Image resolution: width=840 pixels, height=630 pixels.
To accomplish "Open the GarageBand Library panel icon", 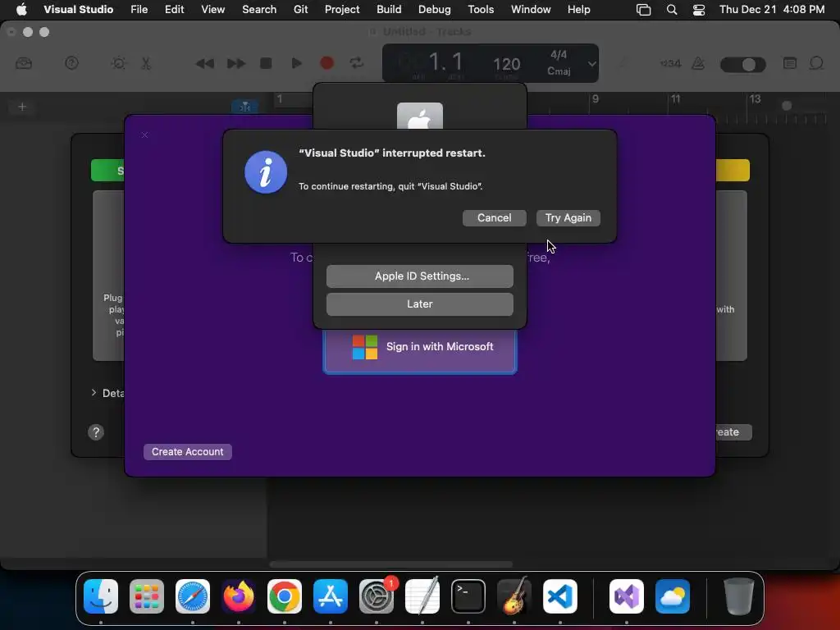I will (x=24, y=64).
